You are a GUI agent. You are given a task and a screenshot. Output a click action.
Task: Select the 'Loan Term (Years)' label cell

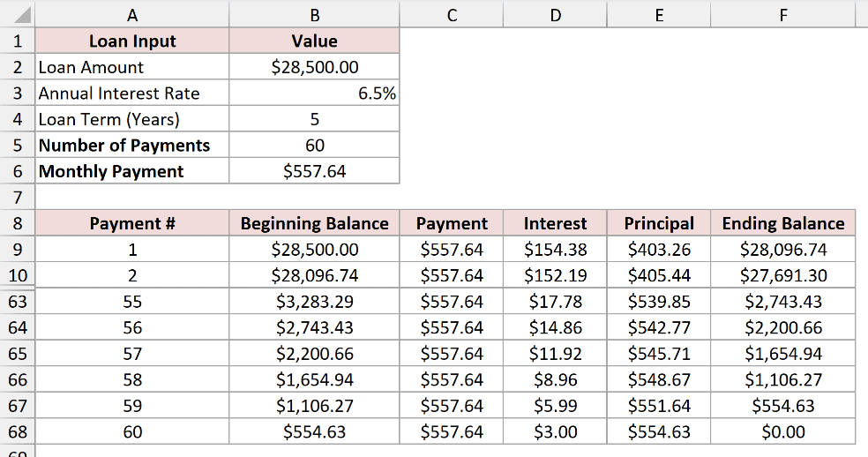132,119
